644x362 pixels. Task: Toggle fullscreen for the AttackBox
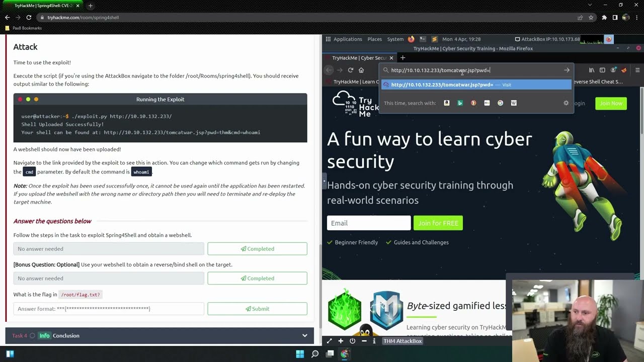click(x=330, y=341)
